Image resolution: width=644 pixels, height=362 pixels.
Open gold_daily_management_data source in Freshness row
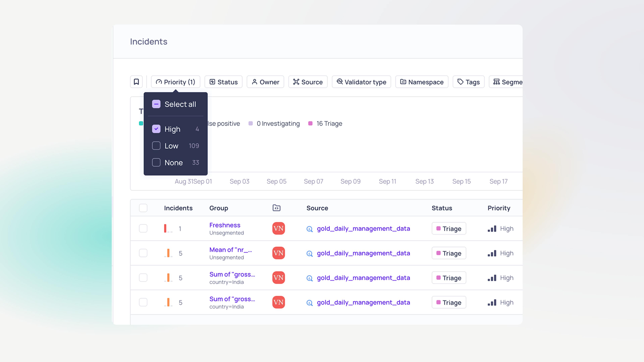363,229
